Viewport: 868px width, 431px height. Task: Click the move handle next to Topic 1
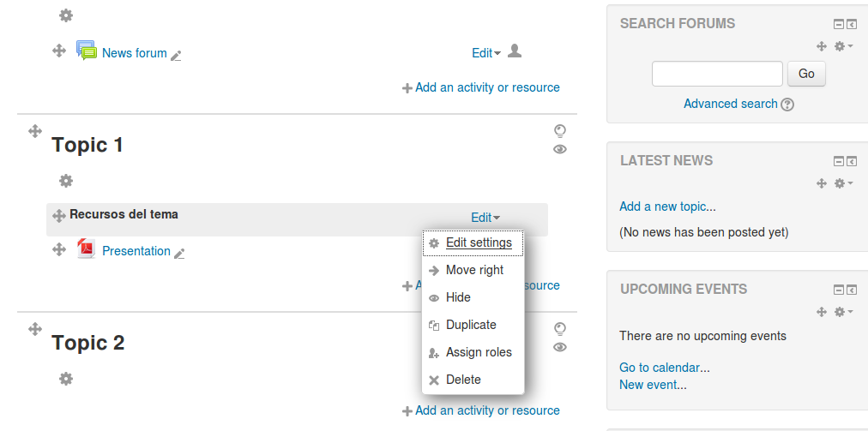[x=35, y=131]
